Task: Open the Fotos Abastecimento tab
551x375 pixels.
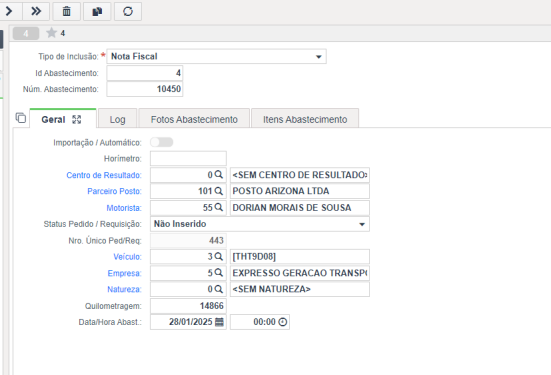Action: [x=194, y=119]
